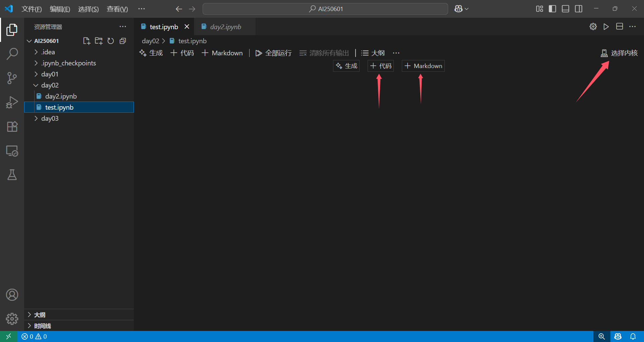Click the AI250601 search bar

point(325,9)
